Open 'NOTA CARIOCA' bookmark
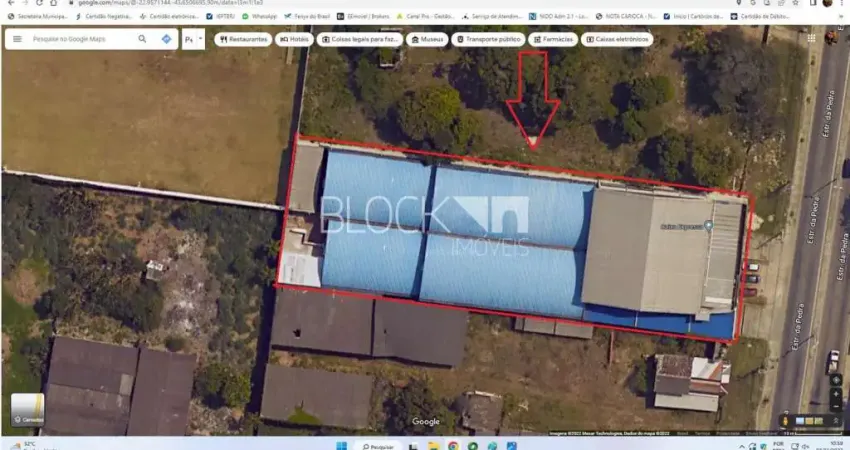 pos(626,17)
